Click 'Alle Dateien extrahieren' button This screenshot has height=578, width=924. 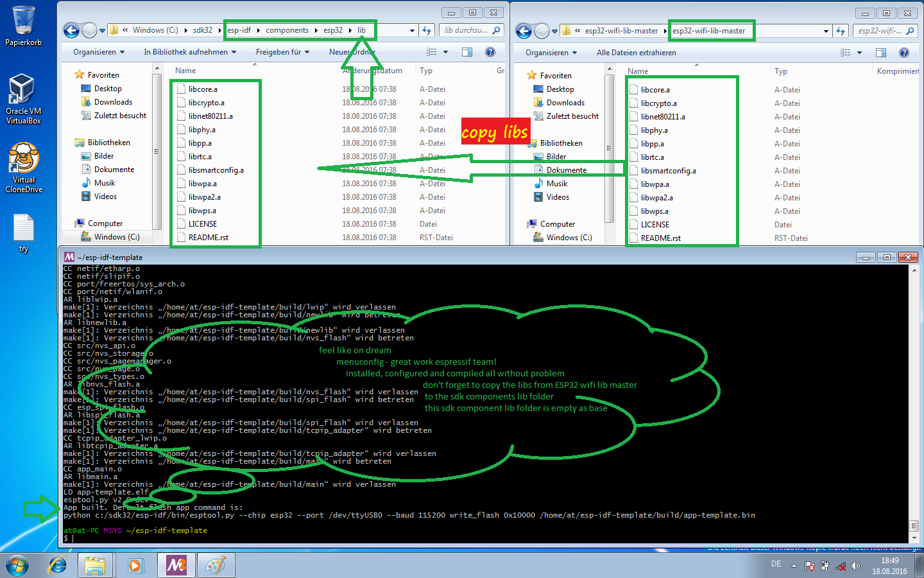click(x=636, y=53)
